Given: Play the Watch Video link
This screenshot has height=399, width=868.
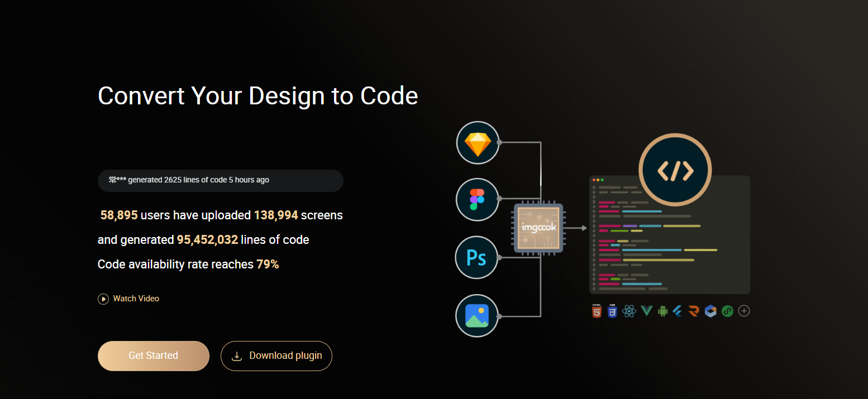Looking at the screenshot, I should (128, 299).
